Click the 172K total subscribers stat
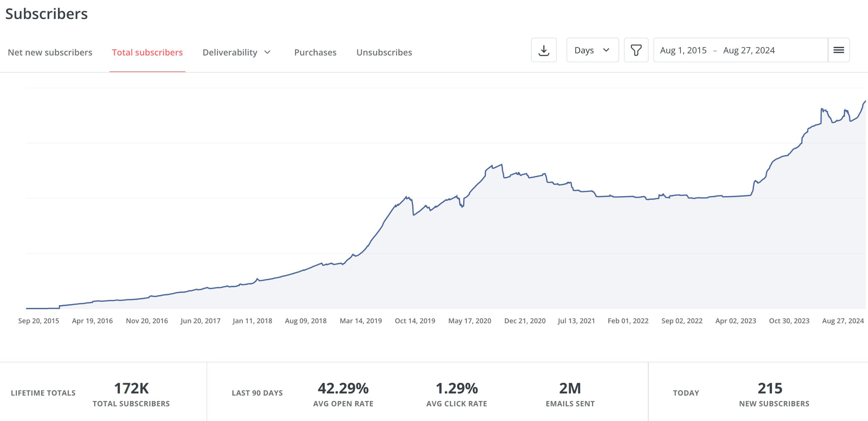The image size is (868, 421). point(131,388)
